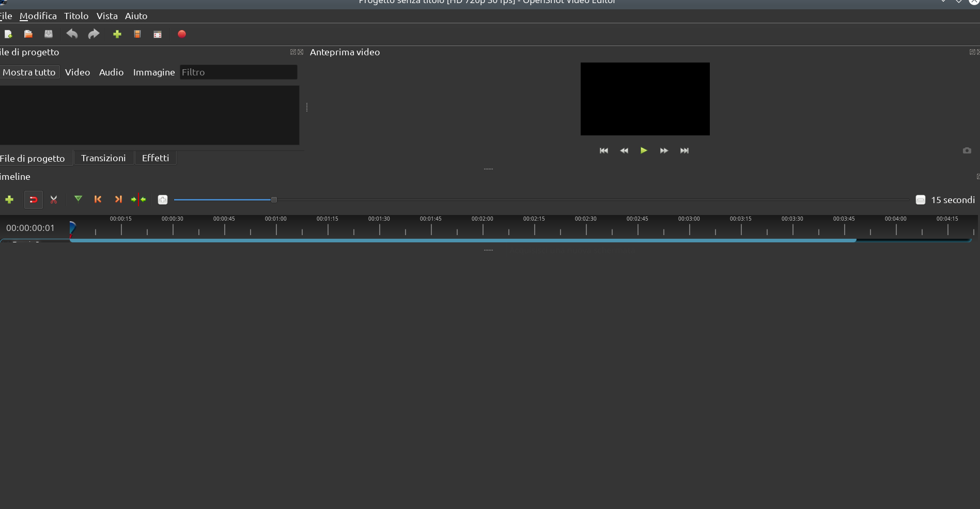Image resolution: width=980 pixels, height=509 pixels.
Task: Add a track with the timeline plus icon
Action: pyautogui.click(x=9, y=199)
